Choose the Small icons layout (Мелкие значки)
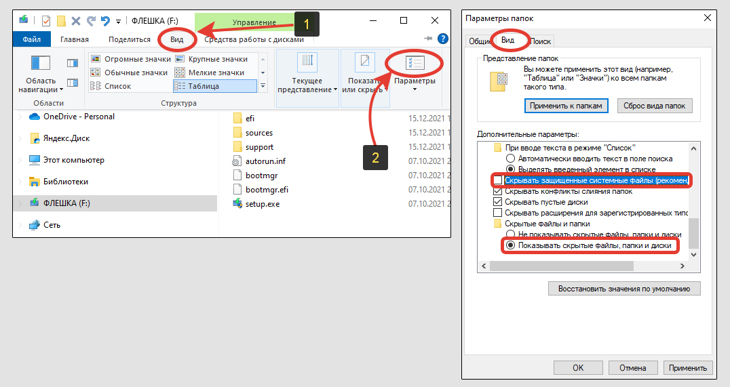Image resolution: width=730 pixels, height=387 pixels. (210, 73)
